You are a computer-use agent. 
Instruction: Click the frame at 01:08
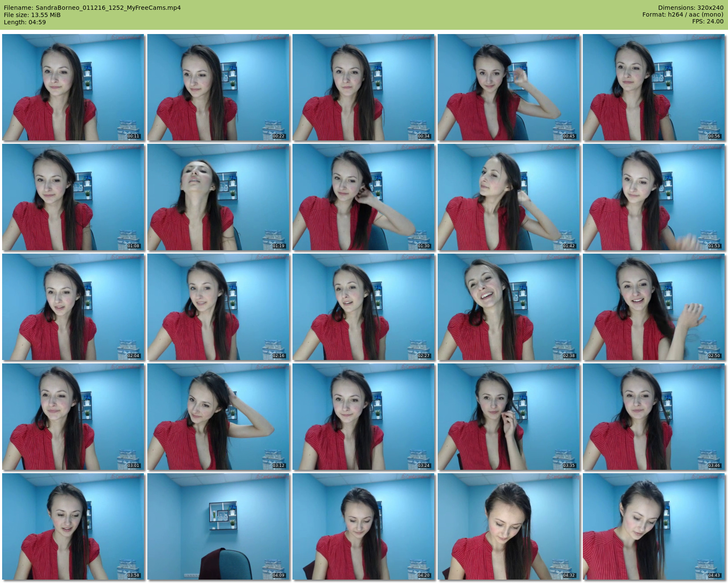coord(73,197)
